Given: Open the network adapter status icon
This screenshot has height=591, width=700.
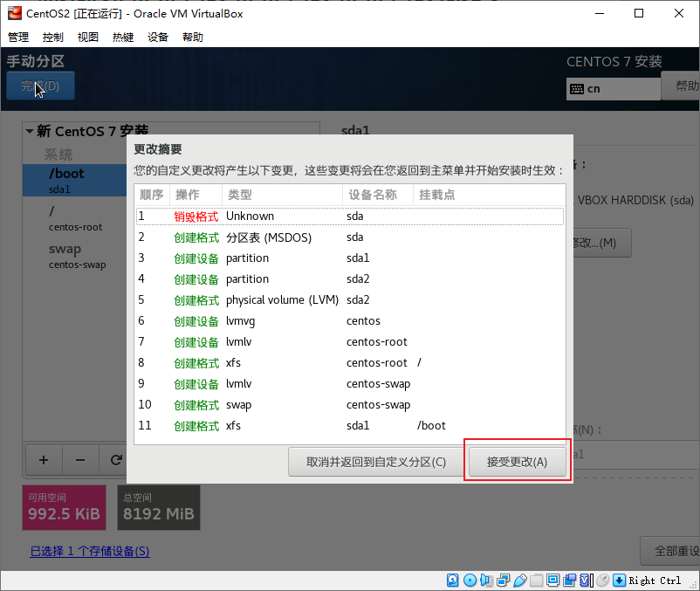Looking at the screenshot, I should (x=503, y=581).
